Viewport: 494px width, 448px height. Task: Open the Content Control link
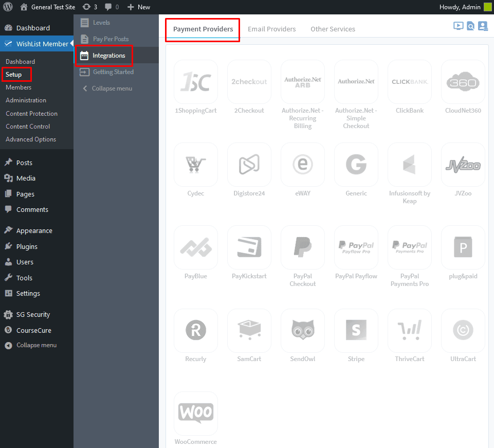[x=28, y=127]
